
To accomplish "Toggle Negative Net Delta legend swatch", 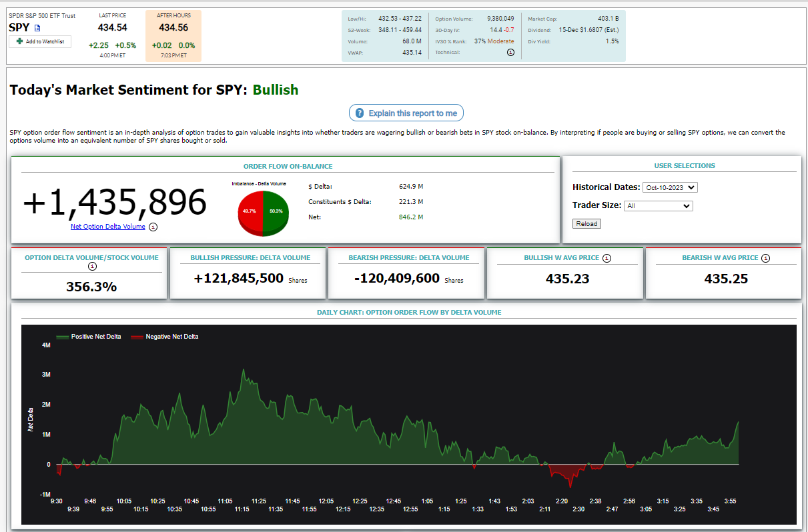I will [137, 337].
